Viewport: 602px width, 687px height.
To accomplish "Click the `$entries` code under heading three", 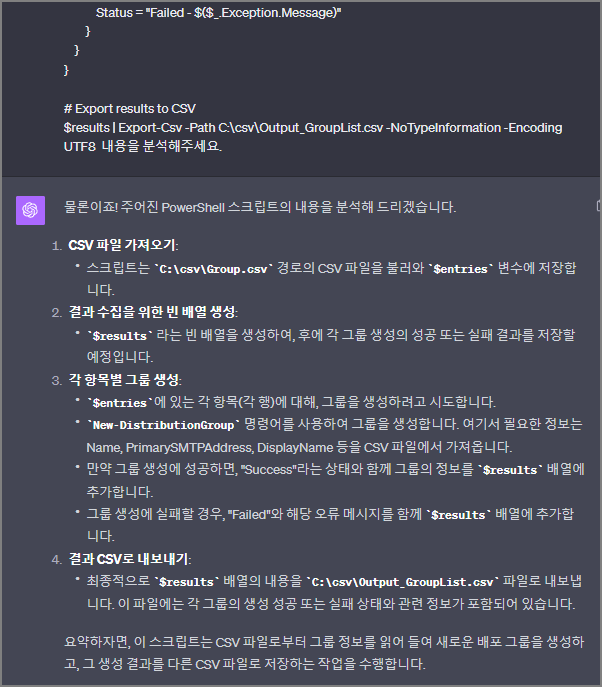I will pos(120,403).
